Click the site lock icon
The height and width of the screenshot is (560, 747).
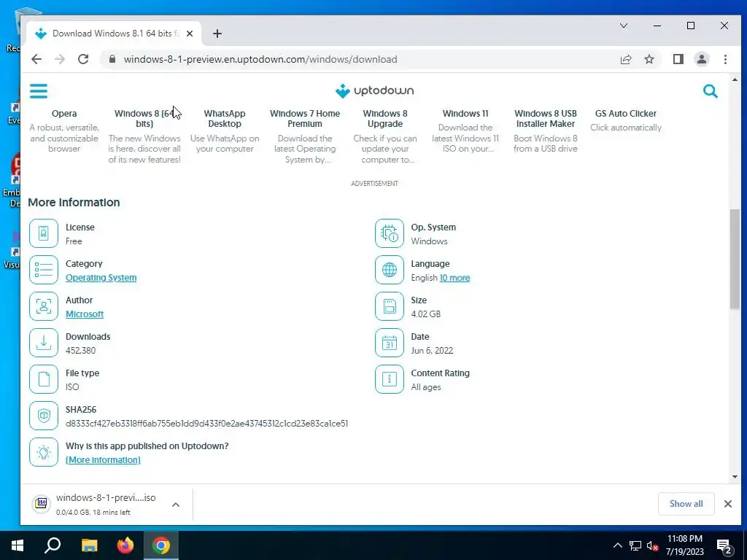point(112,59)
